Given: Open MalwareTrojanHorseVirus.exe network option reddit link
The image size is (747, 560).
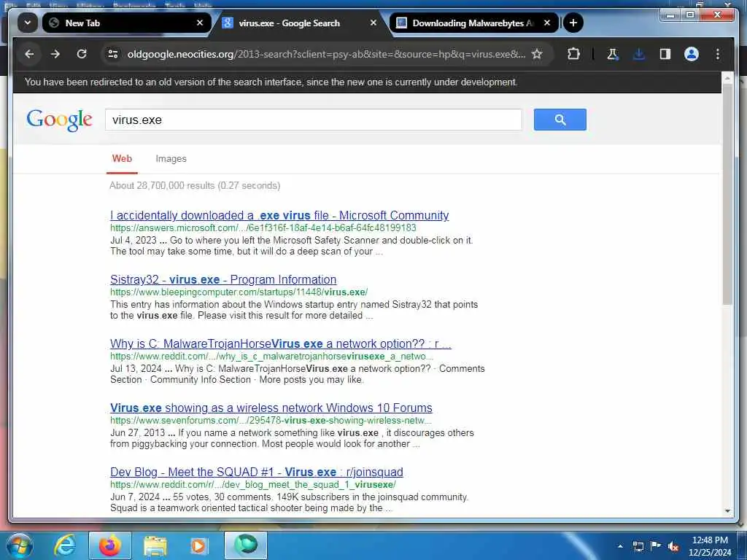Looking at the screenshot, I should coord(281,344).
